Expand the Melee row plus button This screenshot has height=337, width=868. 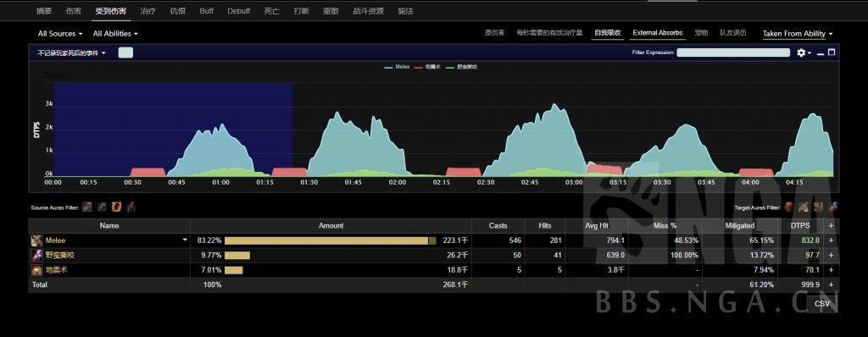pyautogui.click(x=831, y=240)
